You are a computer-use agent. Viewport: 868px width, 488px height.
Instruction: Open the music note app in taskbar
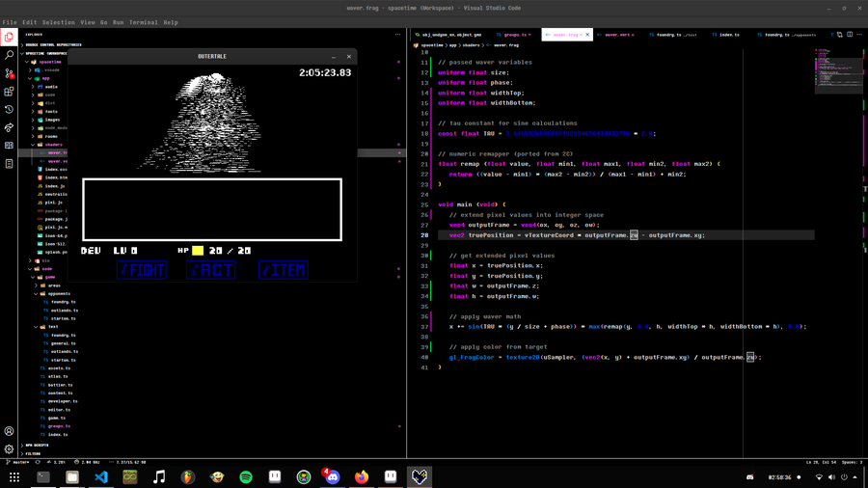(159, 477)
